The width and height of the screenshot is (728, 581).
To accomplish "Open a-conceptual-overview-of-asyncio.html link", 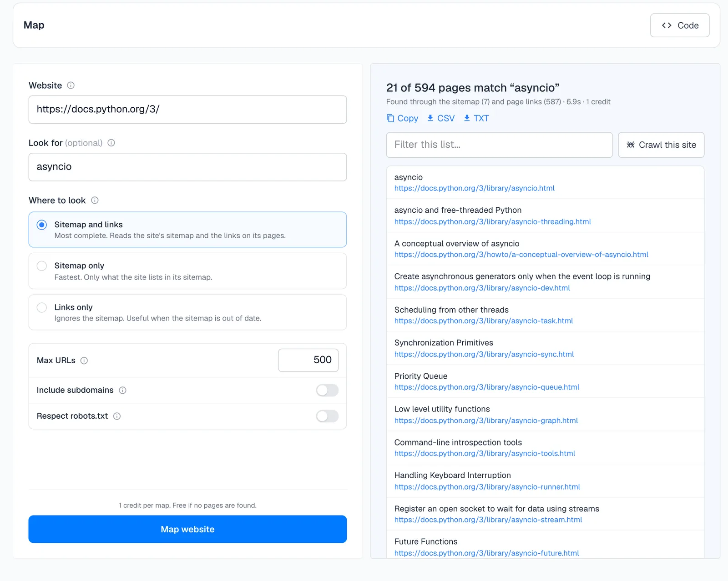I will [521, 255].
